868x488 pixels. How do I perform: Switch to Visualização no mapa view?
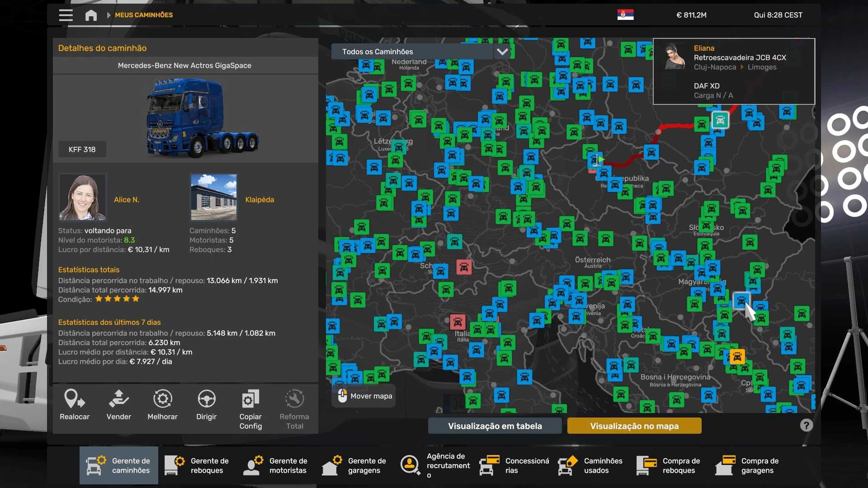(634, 426)
